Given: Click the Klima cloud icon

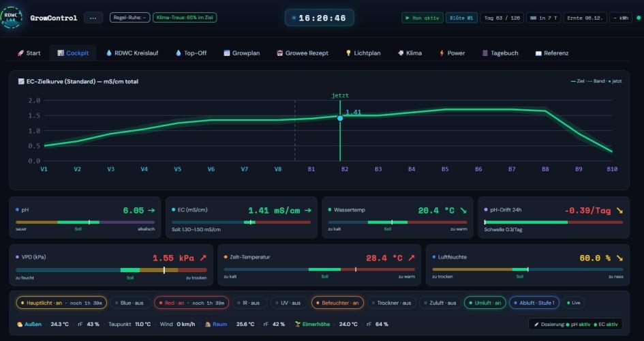Looking at the screenshot, I should click(x=401, y=53).
